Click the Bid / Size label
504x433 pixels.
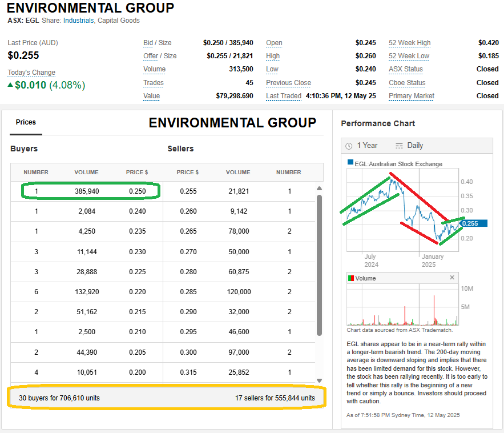pyautogui.click(x=157, y=43)
